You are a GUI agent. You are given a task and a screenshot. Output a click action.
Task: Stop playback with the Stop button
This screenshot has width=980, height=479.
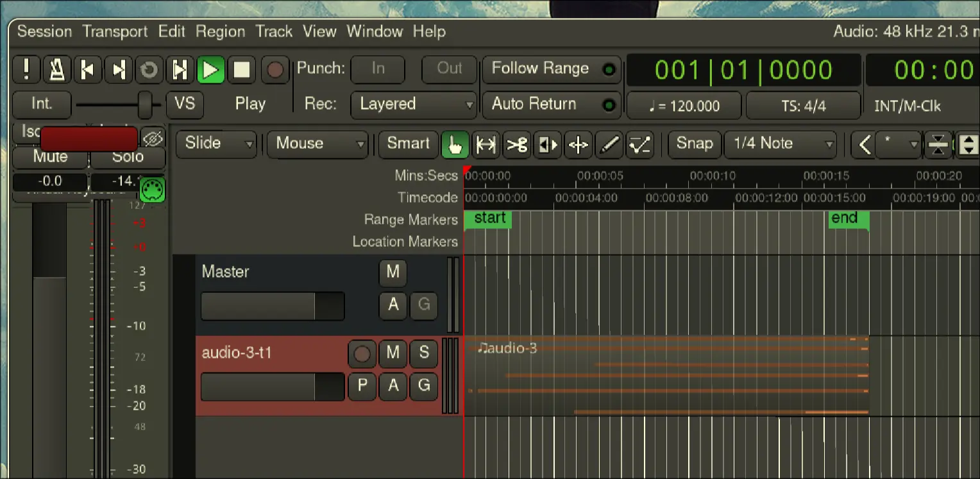(242, 69)
